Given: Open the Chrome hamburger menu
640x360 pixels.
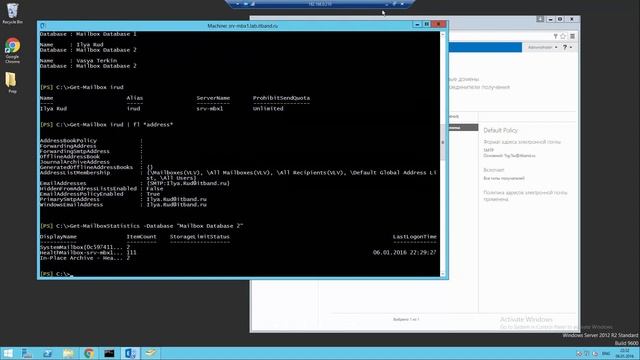Looking at the screenshot, I should [572, 36].
